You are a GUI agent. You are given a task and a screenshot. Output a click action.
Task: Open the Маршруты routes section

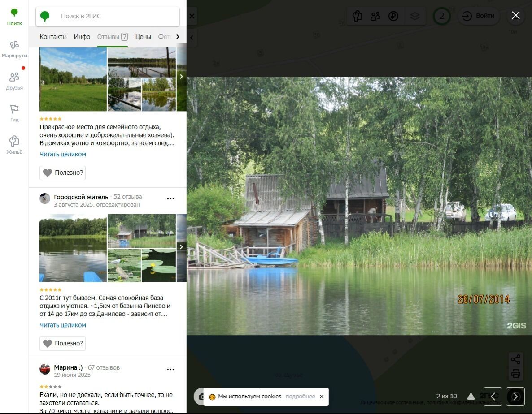pyautogui.click(x=14, y=49)
